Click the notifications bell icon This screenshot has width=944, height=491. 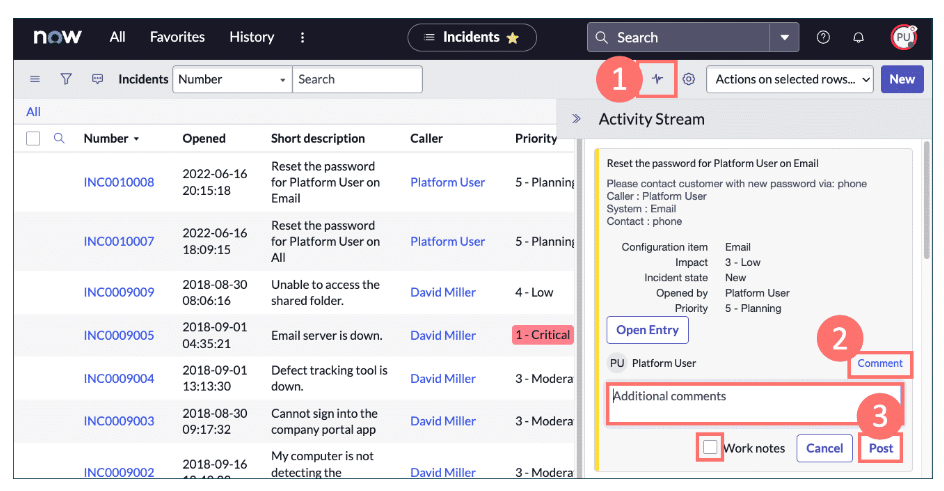coord(858,37)
